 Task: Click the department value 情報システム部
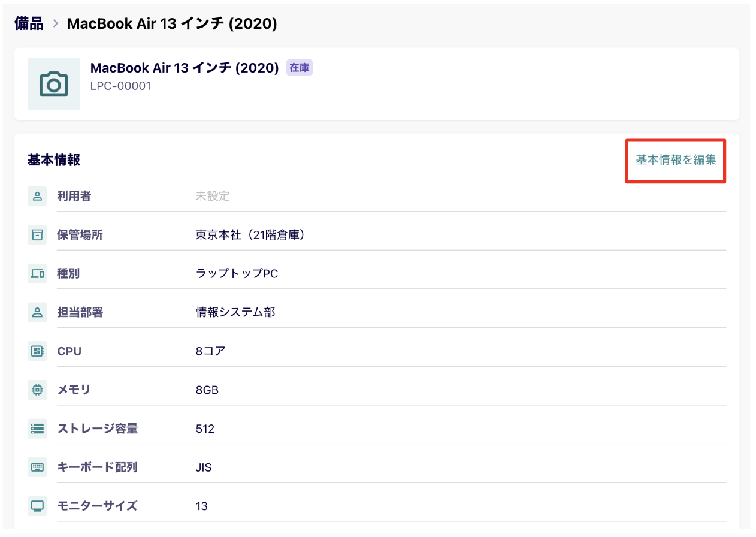coord(235,312)
